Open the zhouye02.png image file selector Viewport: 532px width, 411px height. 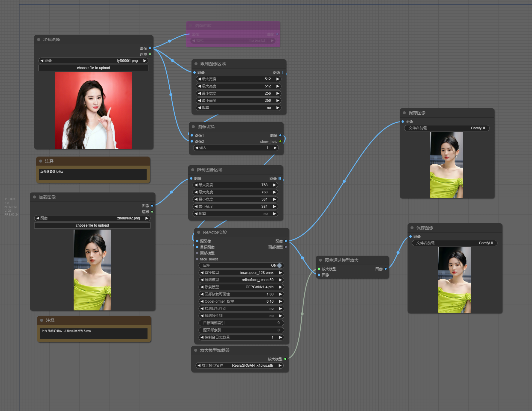click(92, 218)
